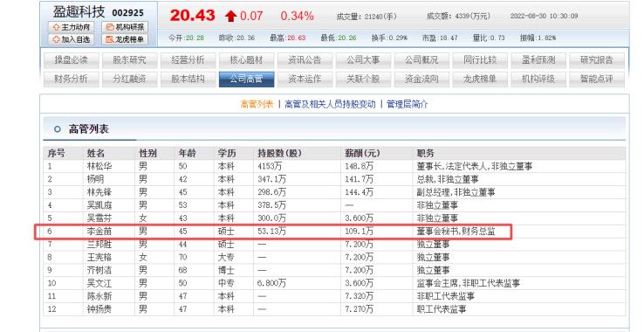The image size is (644, 332).
Task: Switch to the 股东研究 tab
Action: pos(129,60)
